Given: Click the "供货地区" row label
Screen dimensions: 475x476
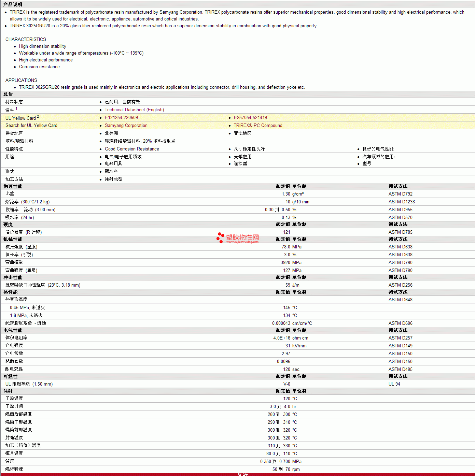Looking at the screenshot, I should [14, 133].
